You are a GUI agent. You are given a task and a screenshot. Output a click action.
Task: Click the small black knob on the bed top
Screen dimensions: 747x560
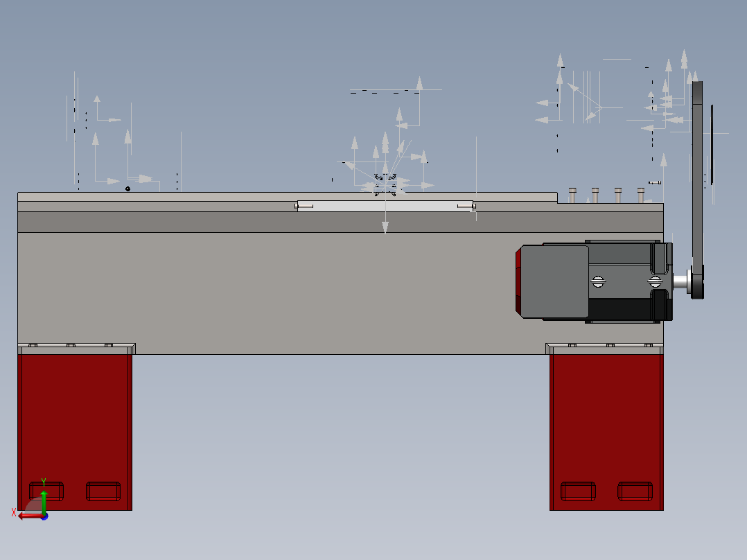click(128, 188)
